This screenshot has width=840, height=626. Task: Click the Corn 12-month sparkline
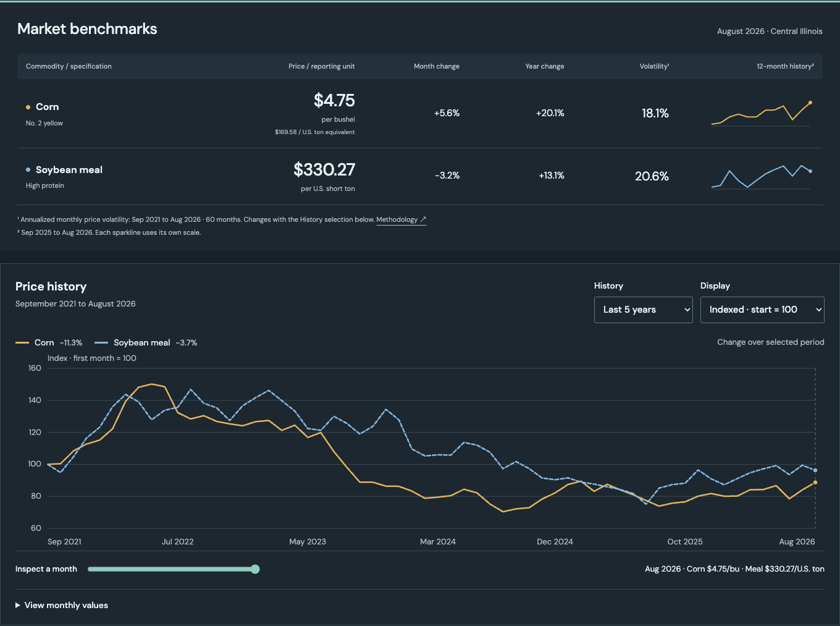[762, 114]
